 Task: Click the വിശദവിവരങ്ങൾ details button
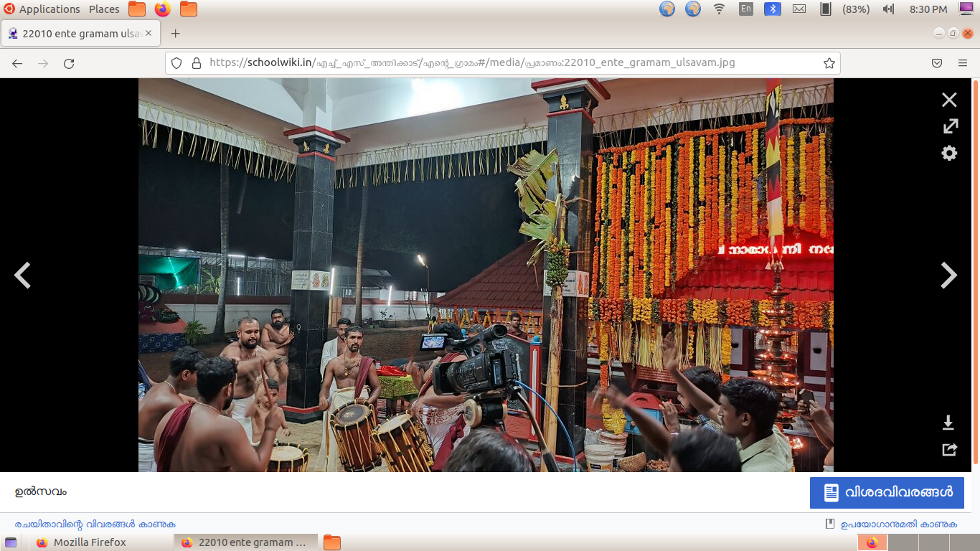tap(887, 492)
